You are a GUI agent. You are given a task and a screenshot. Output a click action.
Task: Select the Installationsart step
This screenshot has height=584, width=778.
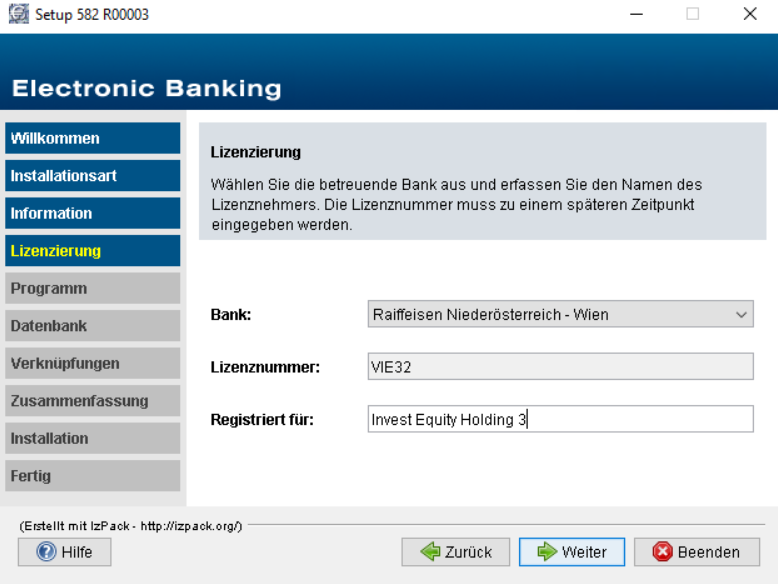pyautogui.click(x=93, y=176)
